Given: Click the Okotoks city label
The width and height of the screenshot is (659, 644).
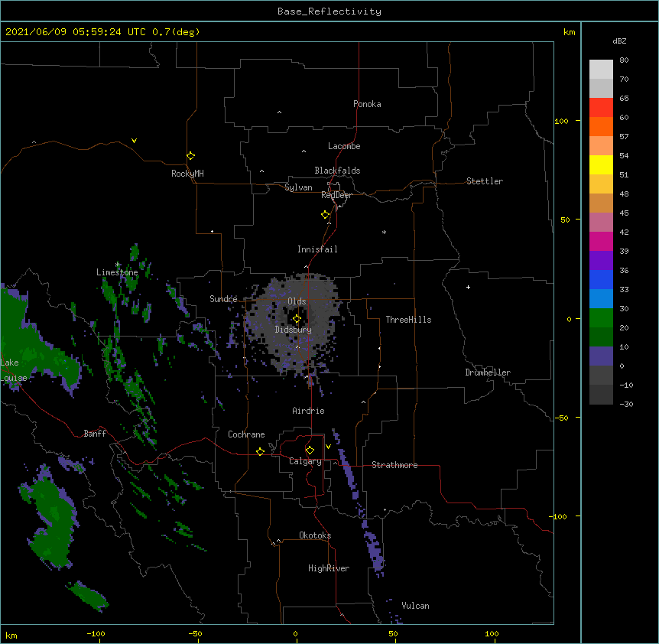Looking at the screenshot, I should [315, 535].
